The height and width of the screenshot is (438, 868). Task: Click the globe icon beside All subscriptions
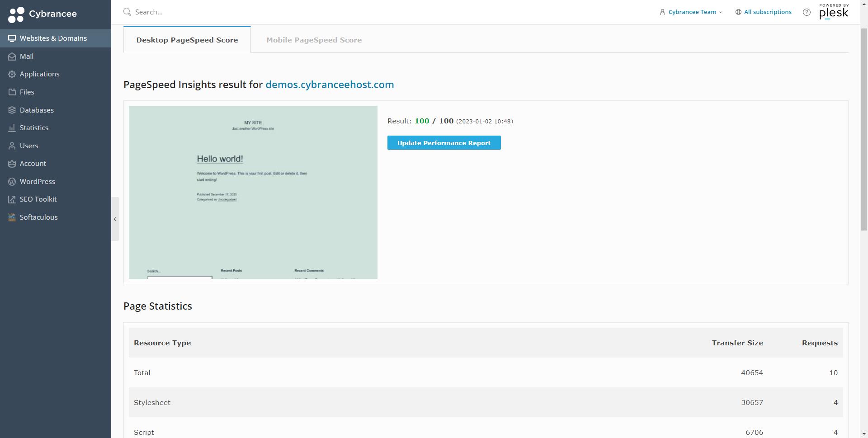(x=738, y=12)
